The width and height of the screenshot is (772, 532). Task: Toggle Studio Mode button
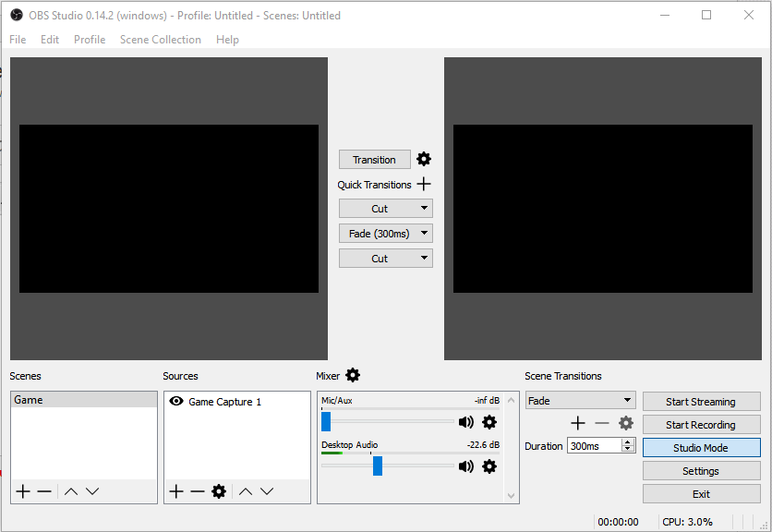pos(701,448)
